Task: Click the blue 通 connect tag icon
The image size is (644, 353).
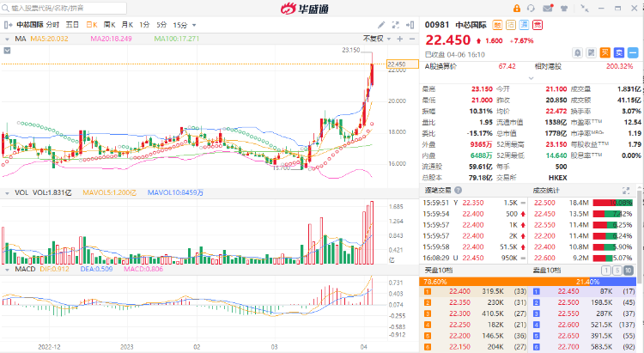Action: pos(524,25)
